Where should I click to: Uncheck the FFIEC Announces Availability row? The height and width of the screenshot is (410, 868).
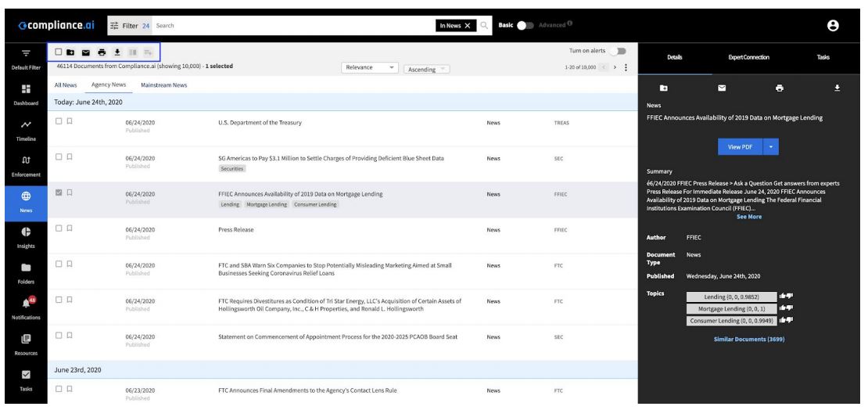[x=59, y=192]
